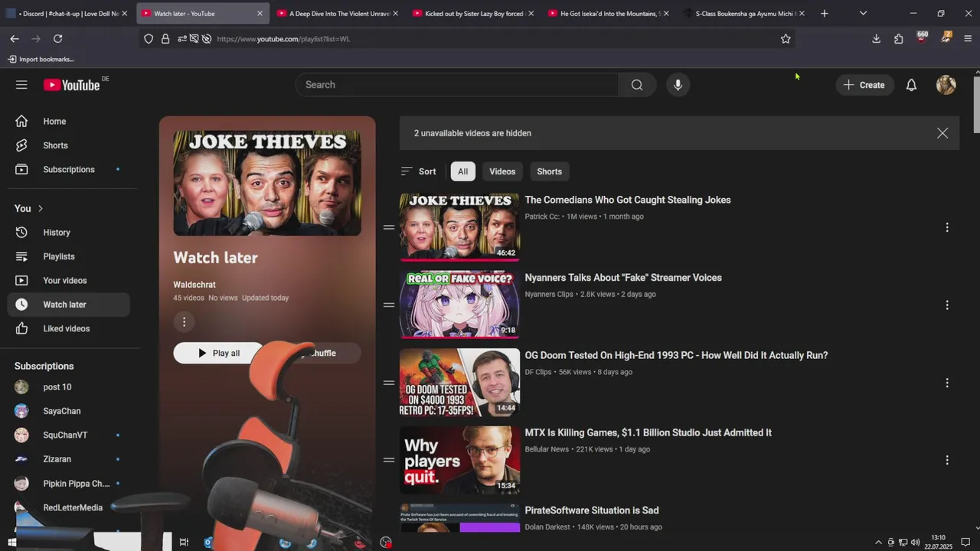Open options menu for OG Doom video
Image resolution: width=980 pixels, height=551 pixels.
click(x=947, y=383)
